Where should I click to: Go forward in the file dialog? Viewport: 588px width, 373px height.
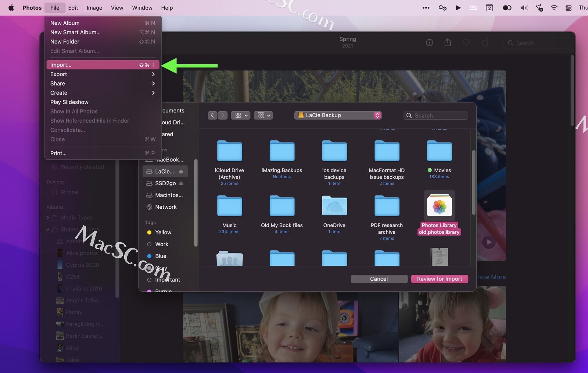coord(223,115)
